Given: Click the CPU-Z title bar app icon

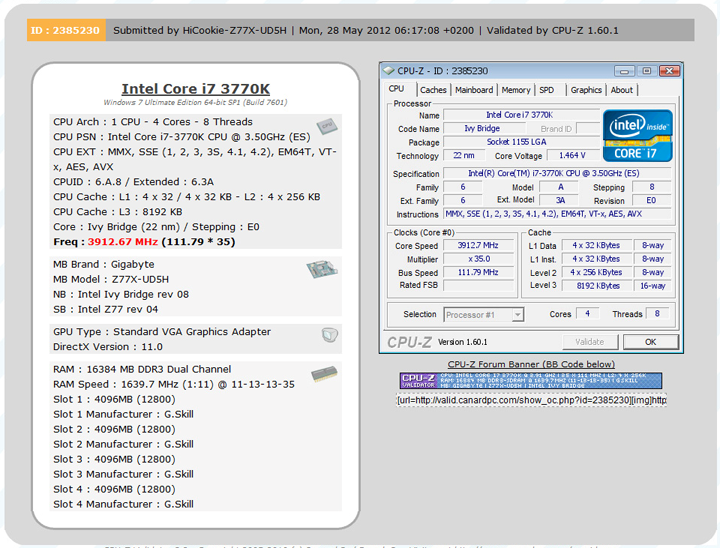Looking at the screenshot, I should [389, 71].
